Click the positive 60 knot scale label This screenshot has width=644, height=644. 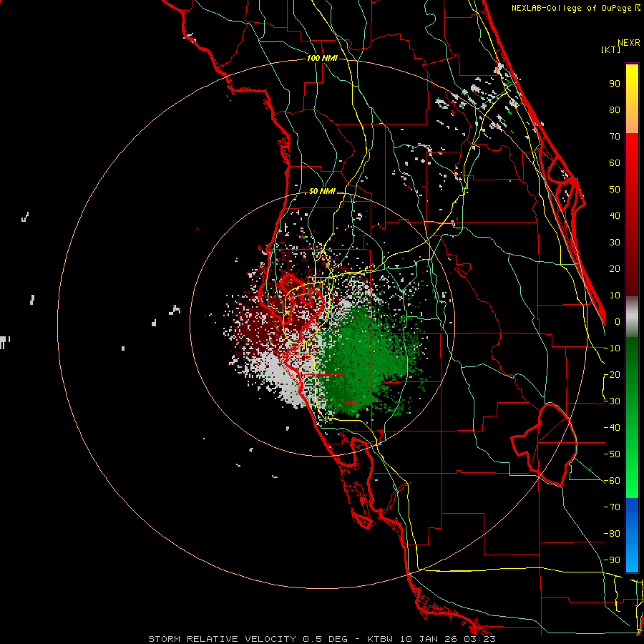click(x=615, y=163)
